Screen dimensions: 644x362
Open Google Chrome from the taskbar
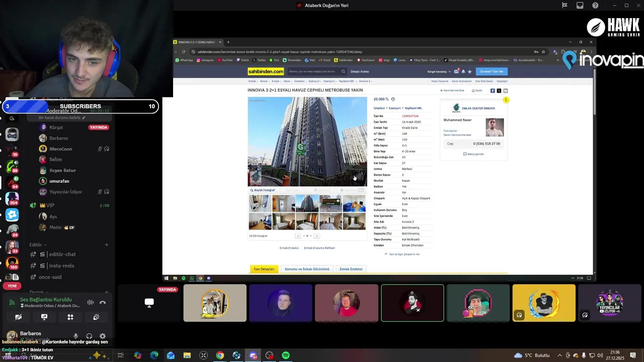[x=220, y=355]
